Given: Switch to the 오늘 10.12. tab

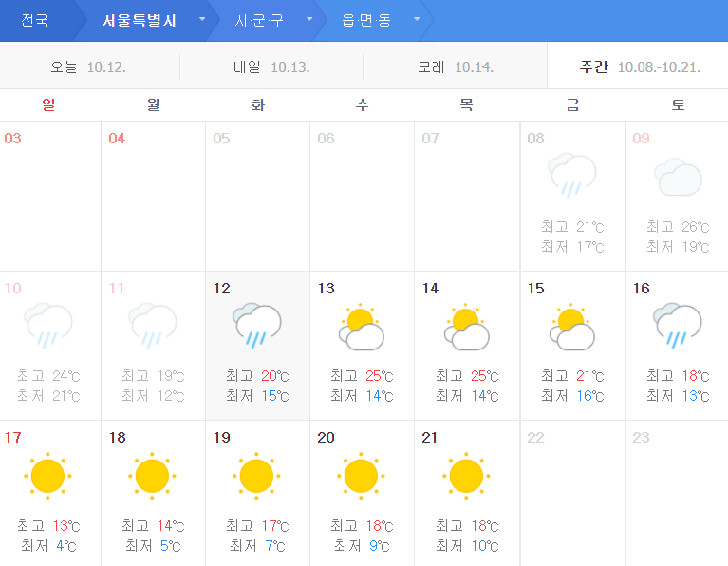Looking at the screenshot, I should tap(88, 67).
